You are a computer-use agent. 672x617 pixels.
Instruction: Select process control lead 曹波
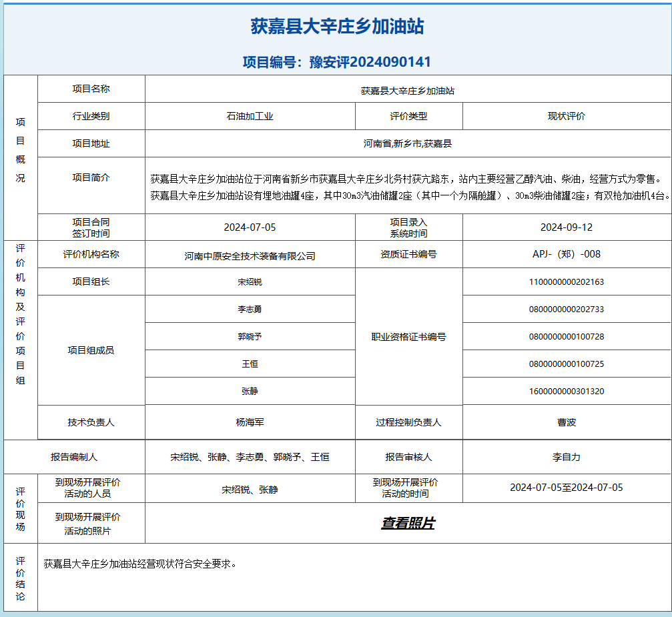(566, 422)
